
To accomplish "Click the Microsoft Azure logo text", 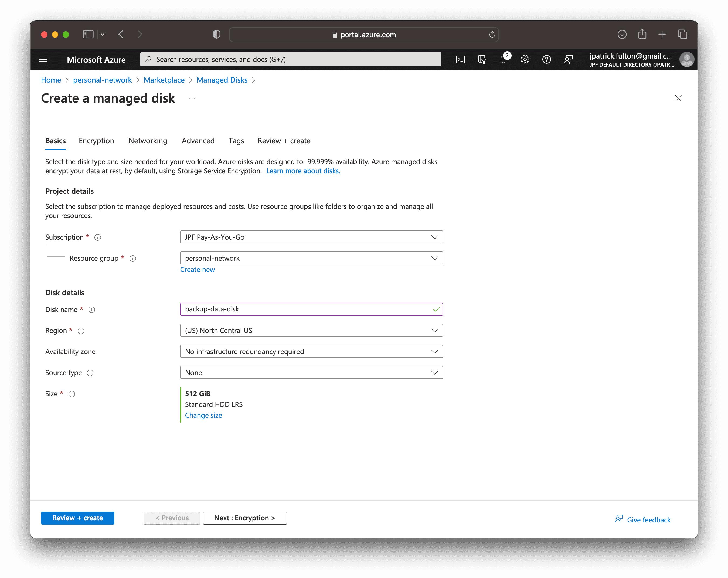I will tap(96, 60).
